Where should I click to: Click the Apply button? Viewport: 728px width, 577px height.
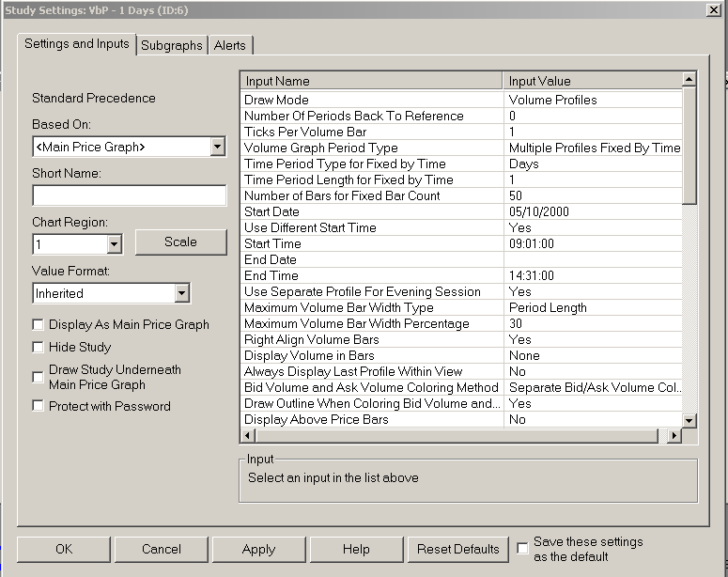click(258, 549)
